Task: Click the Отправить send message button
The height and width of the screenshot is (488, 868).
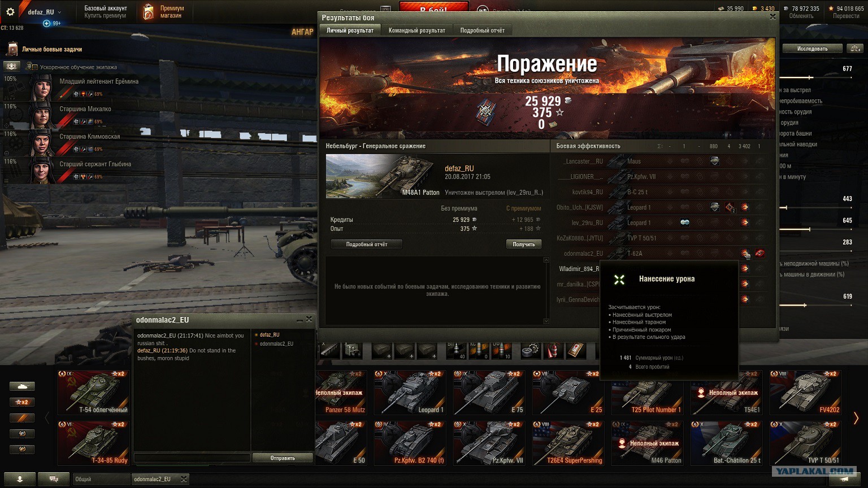Action: pos(283,458)
